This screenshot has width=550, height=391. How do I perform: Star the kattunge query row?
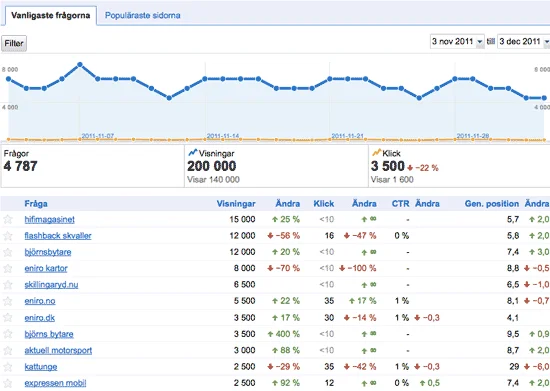tap(8, 367)
